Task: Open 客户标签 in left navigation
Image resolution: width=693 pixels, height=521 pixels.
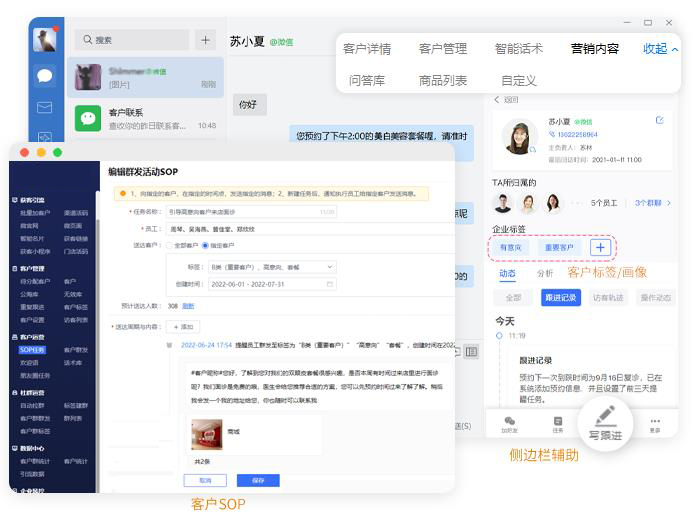Action: [x=76, y=307]
